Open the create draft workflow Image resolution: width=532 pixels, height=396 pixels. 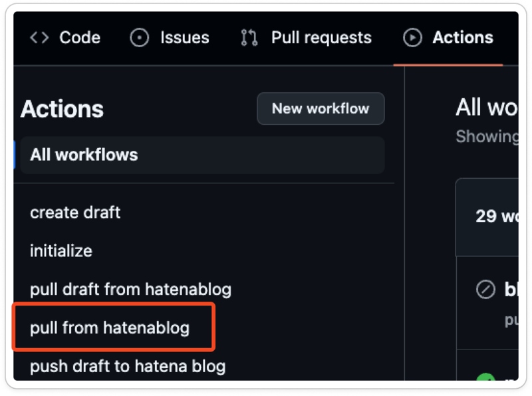[75, 213]
